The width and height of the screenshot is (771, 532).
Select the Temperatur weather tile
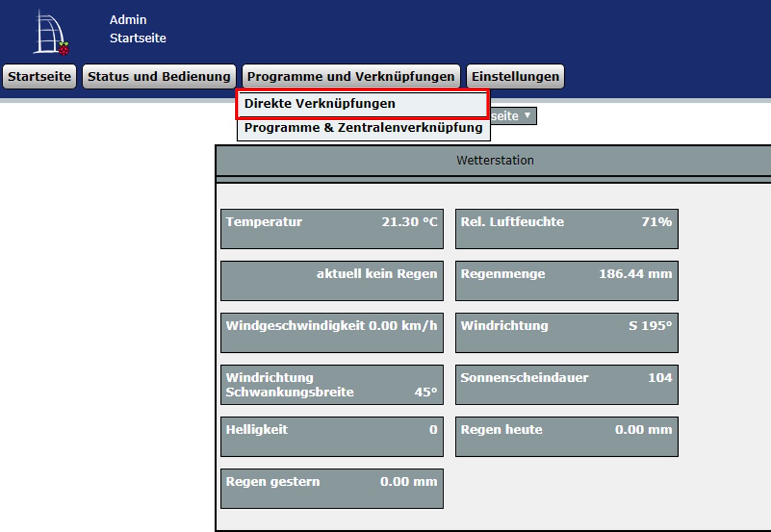tap(332, 228)
